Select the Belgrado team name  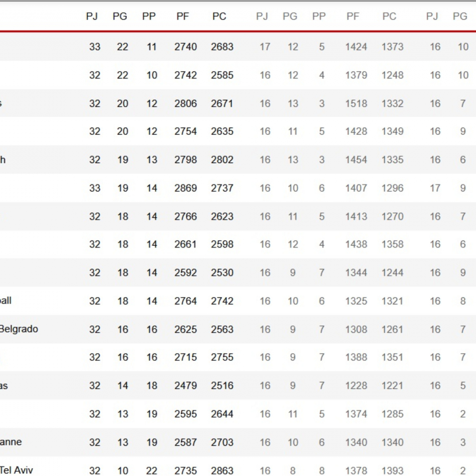coord(19,329)
